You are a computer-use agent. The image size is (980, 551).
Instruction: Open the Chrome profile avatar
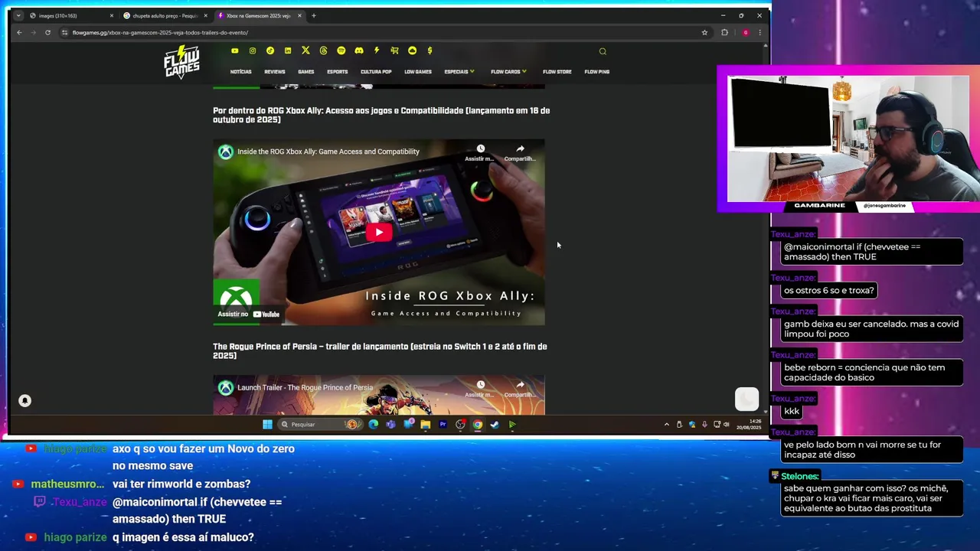(x=746, y=32)
